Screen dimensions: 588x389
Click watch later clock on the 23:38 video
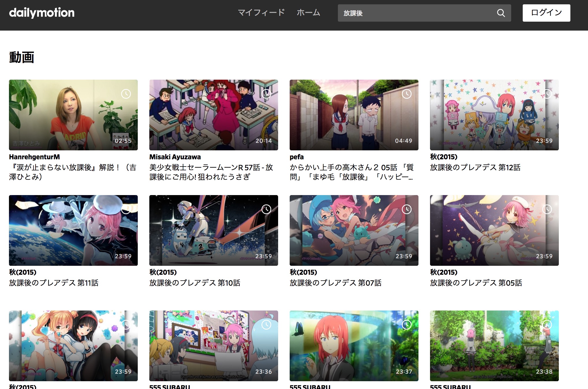tap(547, 325)
